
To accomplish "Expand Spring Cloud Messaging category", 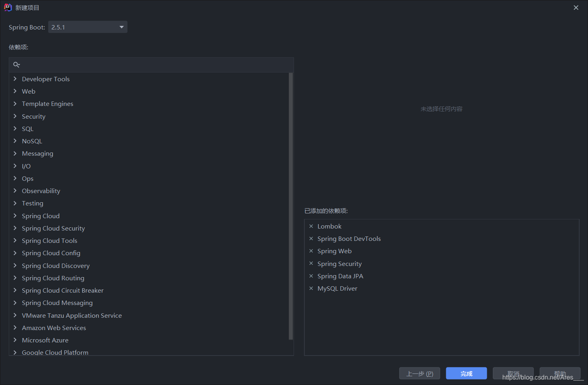I will click(x=15, y=303).
